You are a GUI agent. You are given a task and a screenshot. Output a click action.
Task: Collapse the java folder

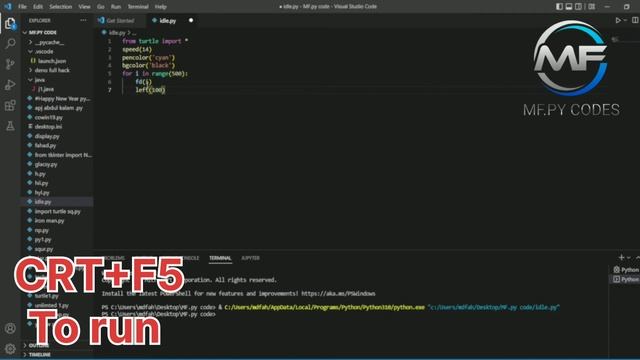tap(40, 80)
